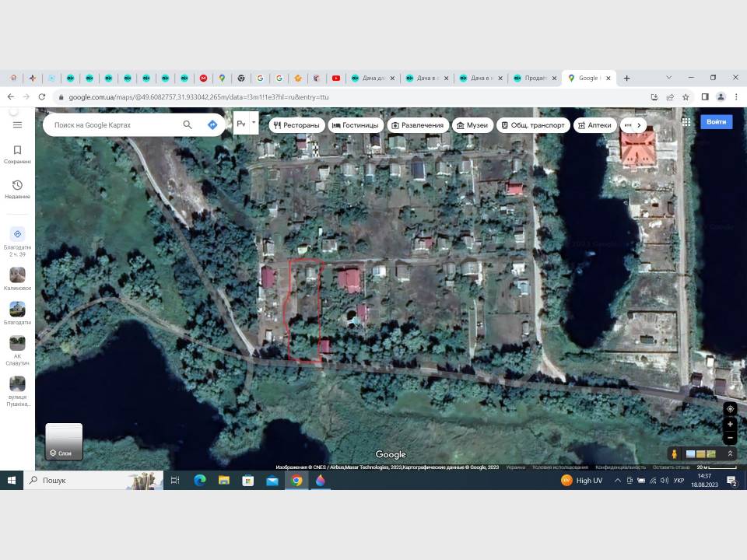Image resolution: width=747 pixels, height=560 pixels.
Task: Launch Microsoft Edge from taskbar
Action: (x=200, y=481)
